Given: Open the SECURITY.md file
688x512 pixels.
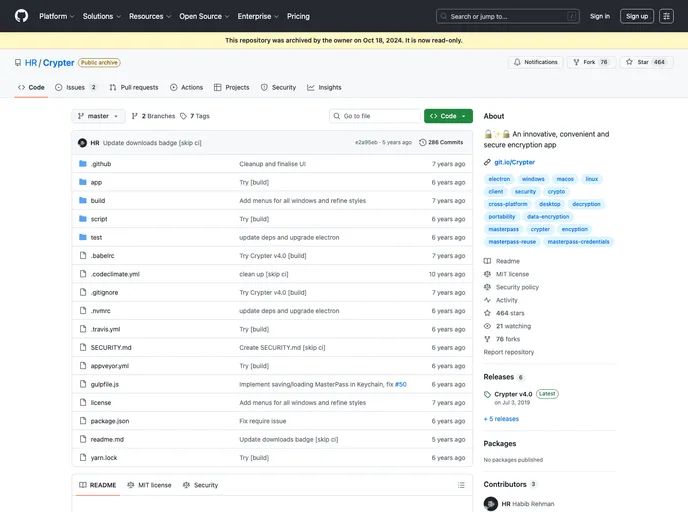Looking at the screenshot, I should coord(111,347).
